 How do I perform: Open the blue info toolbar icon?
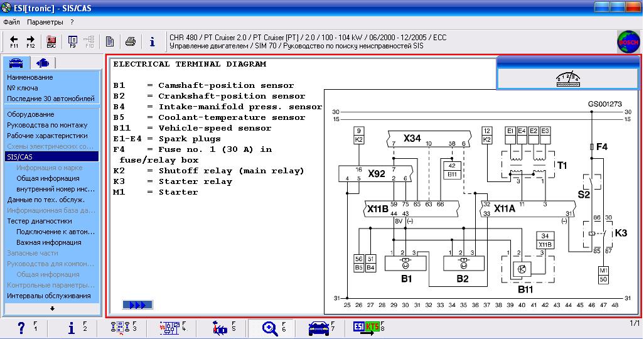tap(153, 41)
